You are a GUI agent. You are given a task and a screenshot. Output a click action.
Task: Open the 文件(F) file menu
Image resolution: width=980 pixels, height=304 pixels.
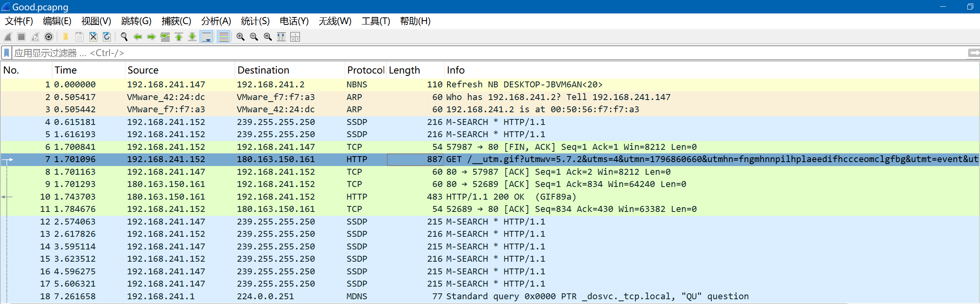19,21
